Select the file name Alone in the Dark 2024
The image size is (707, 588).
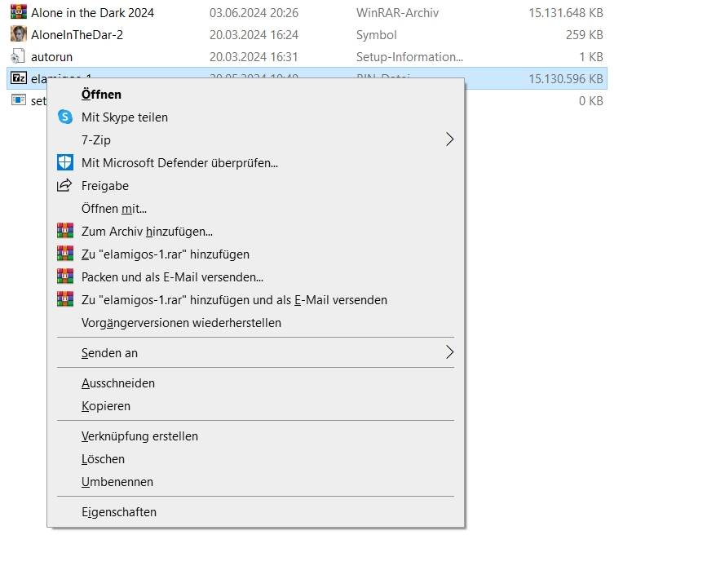coord(92,12)
